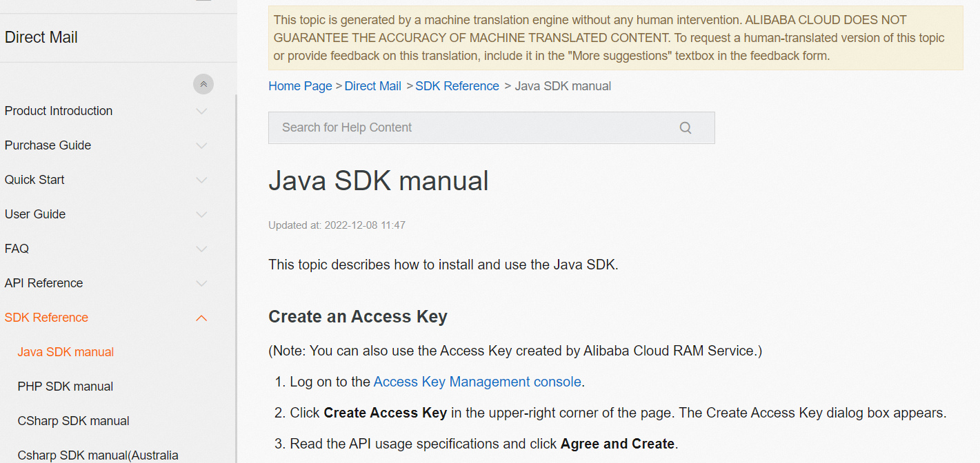The height and width of the screenshot is (463, 980).
Task: Open the Java SDK manual page
Action: point(66,352)
